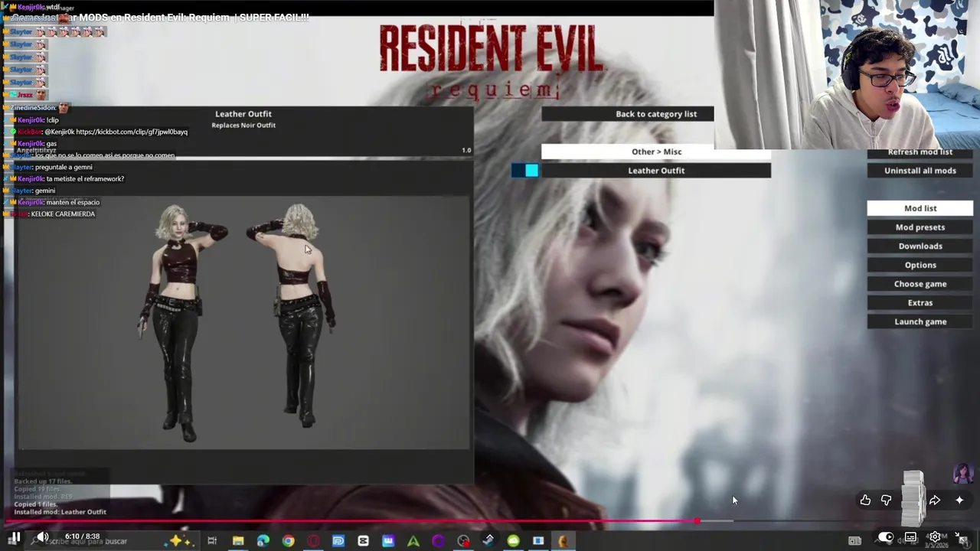Click Launch game
This screenshot has width=980, height=551.
(x=920, y=322)
